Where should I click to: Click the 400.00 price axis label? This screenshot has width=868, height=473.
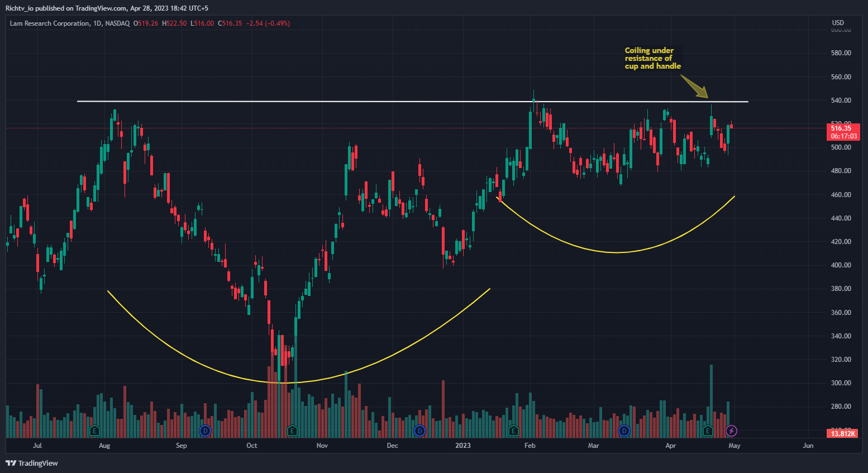(x=841, y=265)
